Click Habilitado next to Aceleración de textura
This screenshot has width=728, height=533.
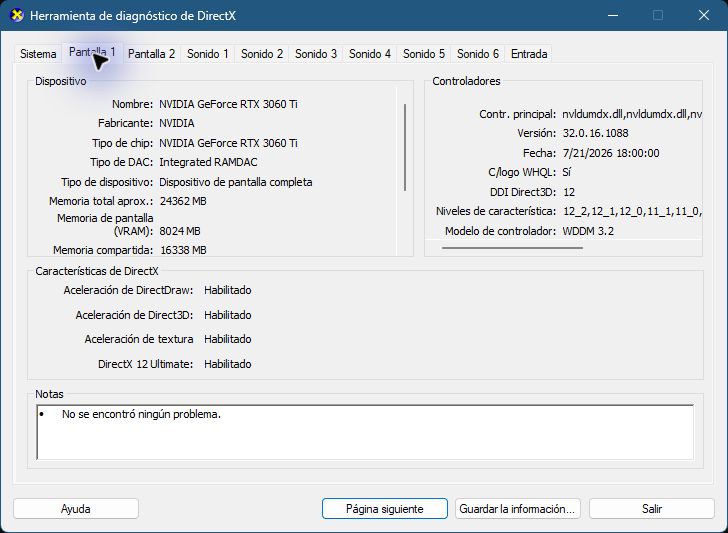[x=228, y=339]
